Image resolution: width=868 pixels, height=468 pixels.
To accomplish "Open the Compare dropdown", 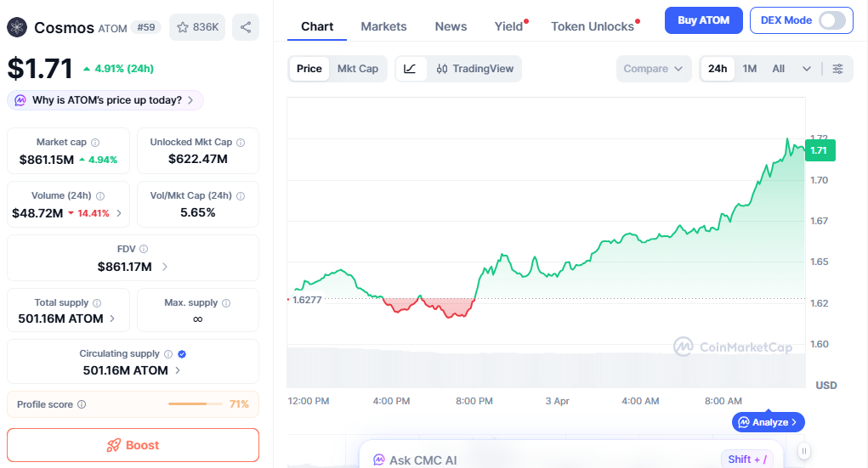I will click(654, 69).
